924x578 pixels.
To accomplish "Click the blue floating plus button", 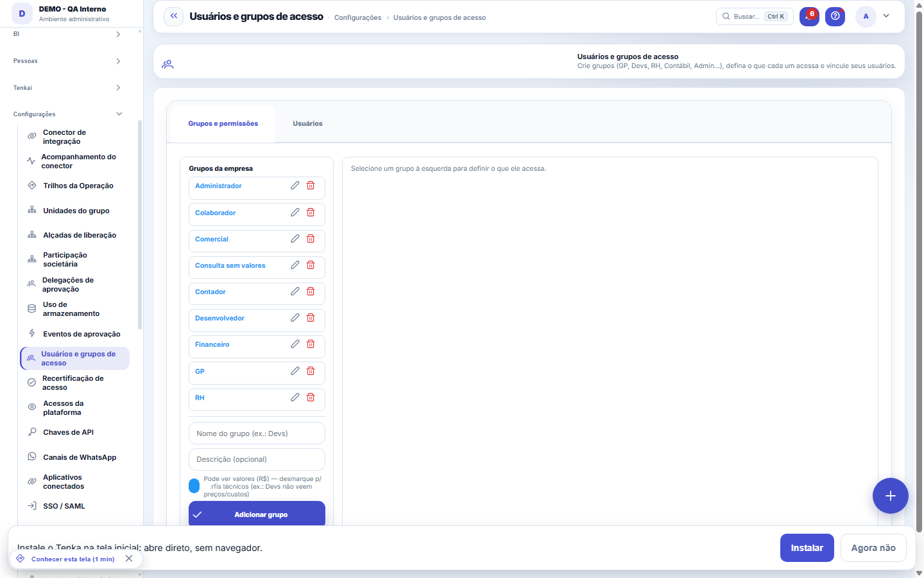I will (891, 496).
